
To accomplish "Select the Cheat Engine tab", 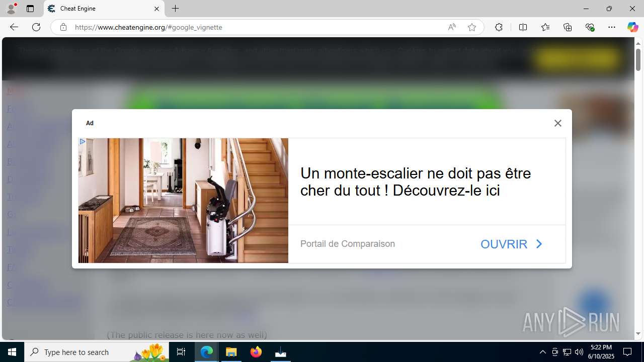I will (104, 9).
